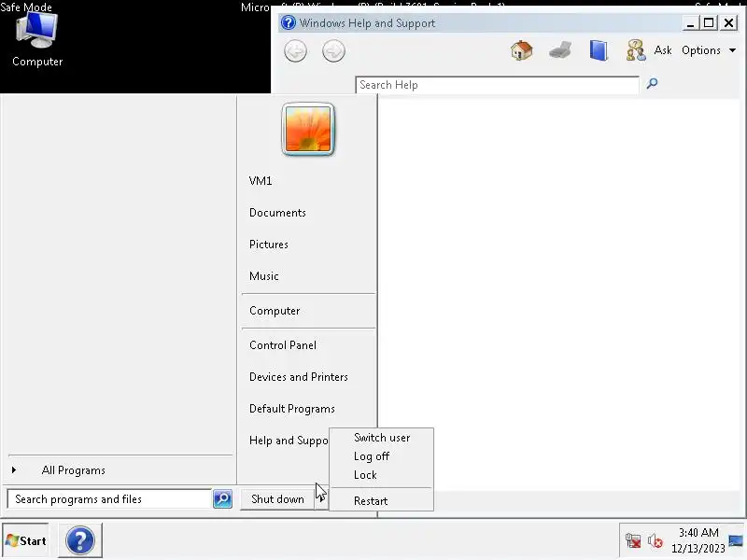Select Switch user from power menu
Viewport: 747px width, 560px height.
382,438
